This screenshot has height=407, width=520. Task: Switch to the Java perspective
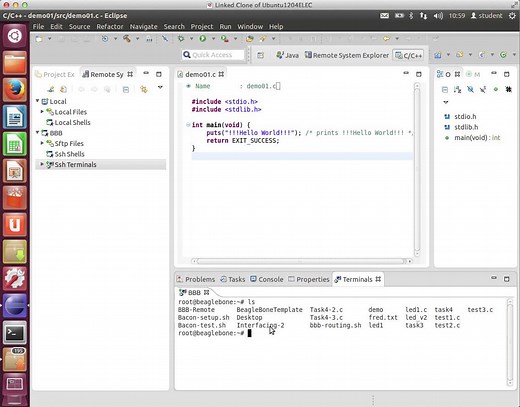coord(287,55)
